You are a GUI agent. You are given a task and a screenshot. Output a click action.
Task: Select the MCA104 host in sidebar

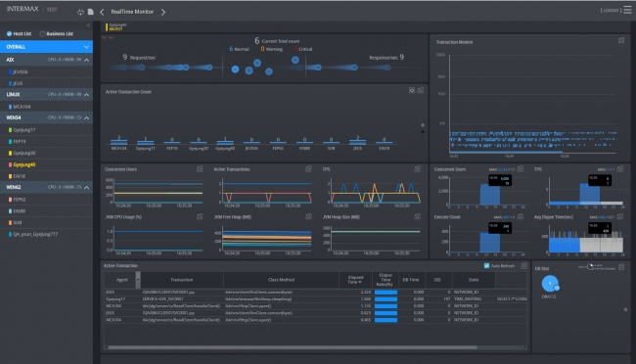[22, 107]
